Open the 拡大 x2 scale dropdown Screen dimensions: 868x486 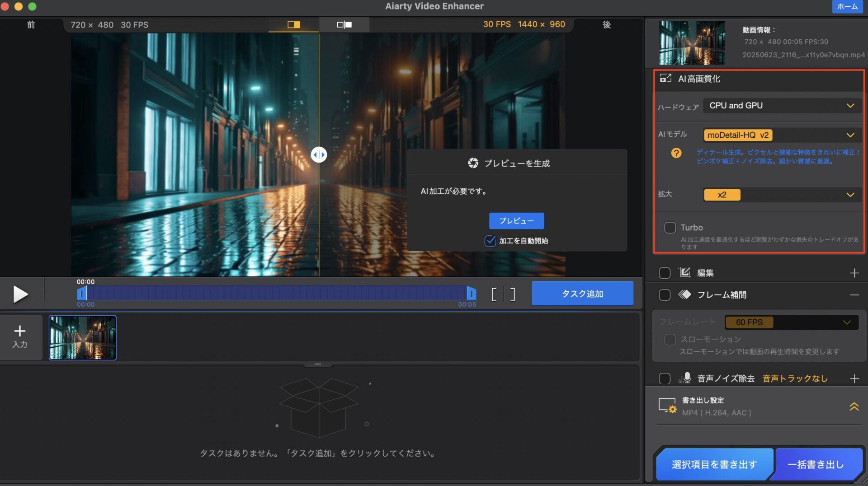[x=782, y=195]
